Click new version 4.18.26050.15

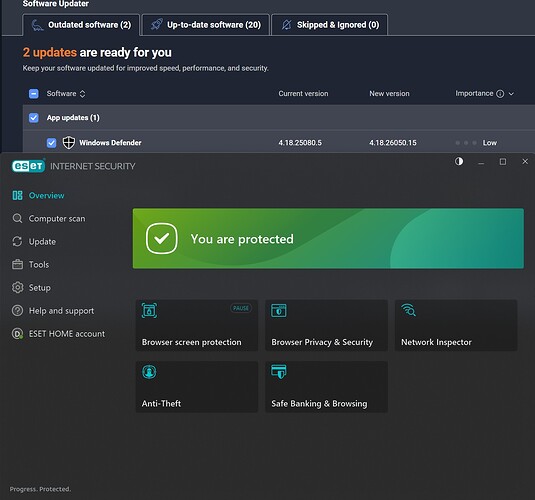(x=393, y=143)
